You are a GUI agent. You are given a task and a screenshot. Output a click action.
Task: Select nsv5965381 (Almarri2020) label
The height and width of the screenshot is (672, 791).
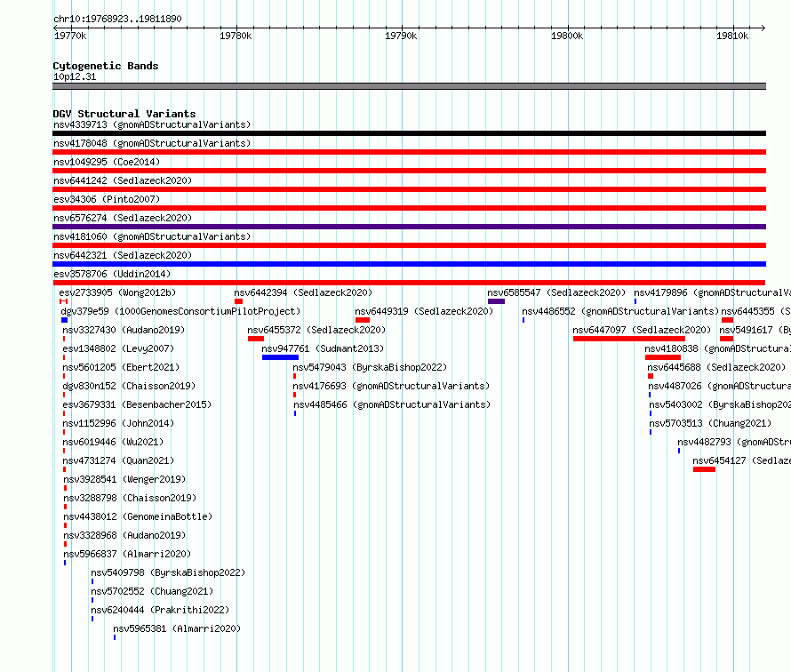[x=177, y=628]
